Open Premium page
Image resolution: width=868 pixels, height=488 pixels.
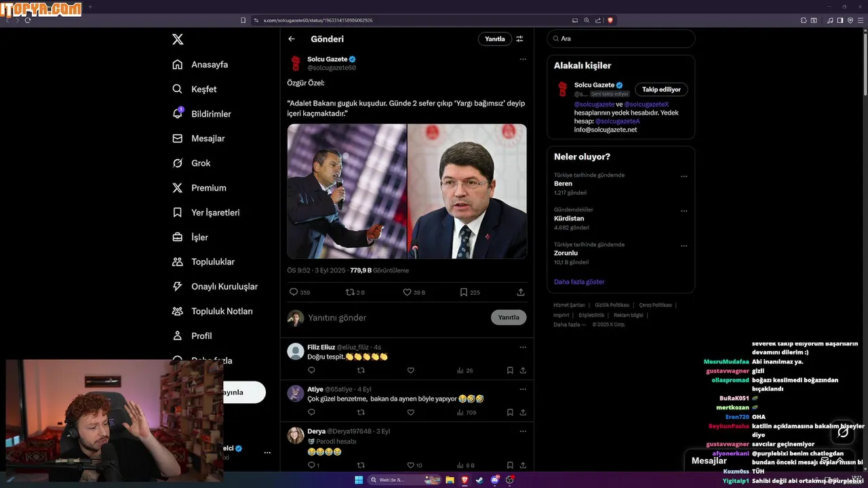[199, 188]
